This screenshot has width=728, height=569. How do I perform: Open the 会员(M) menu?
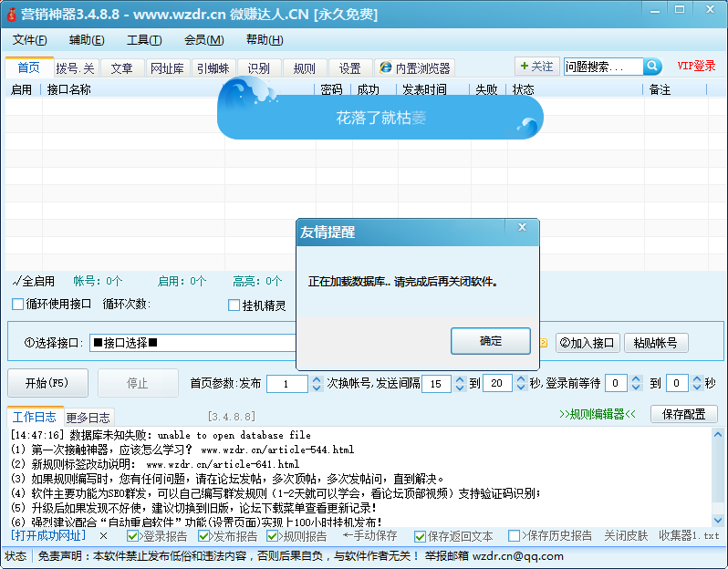pos(204,40)
